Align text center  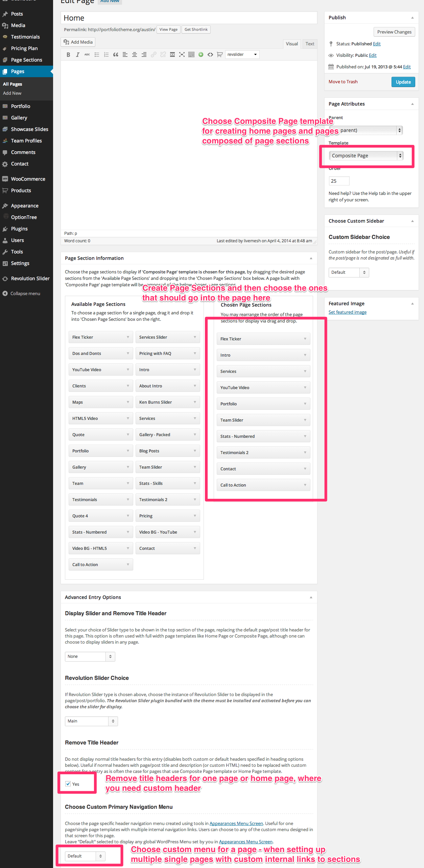click(x=135, y=54)
